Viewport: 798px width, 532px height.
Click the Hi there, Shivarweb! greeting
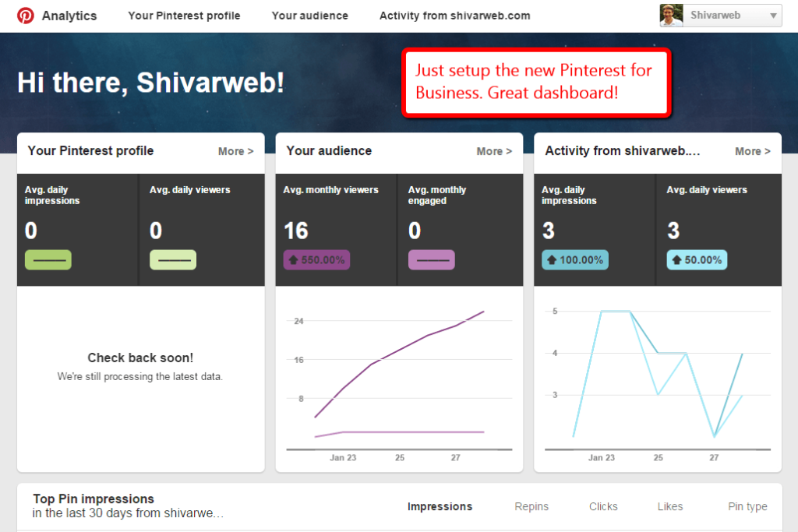(x=150, y=83)
